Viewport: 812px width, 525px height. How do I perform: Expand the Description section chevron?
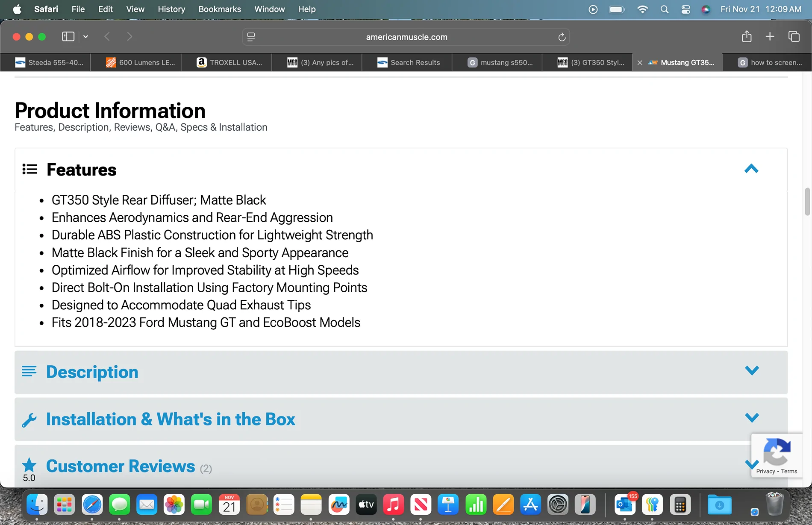(752, 370)
